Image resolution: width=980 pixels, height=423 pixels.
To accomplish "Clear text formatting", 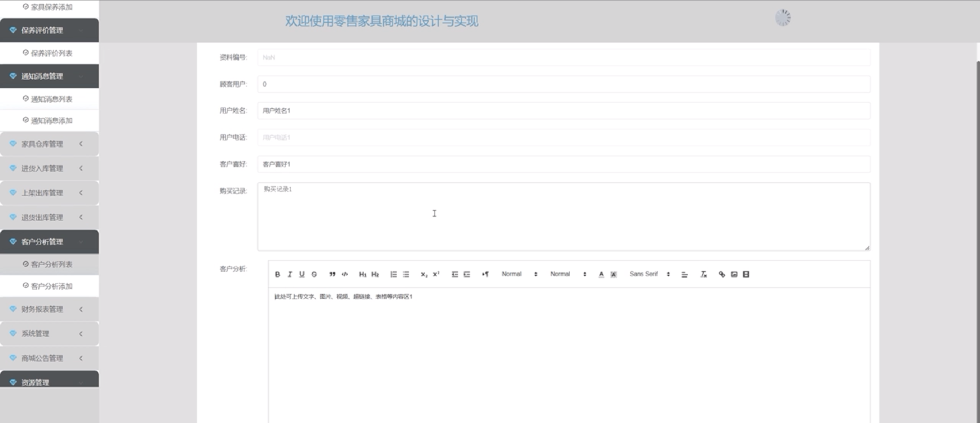I will pos(703,274).
